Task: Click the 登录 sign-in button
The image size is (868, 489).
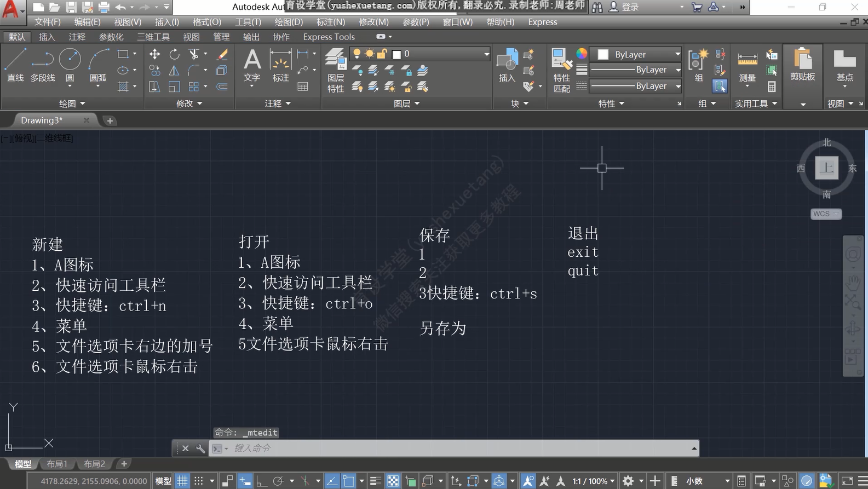Action: point(624,7)
